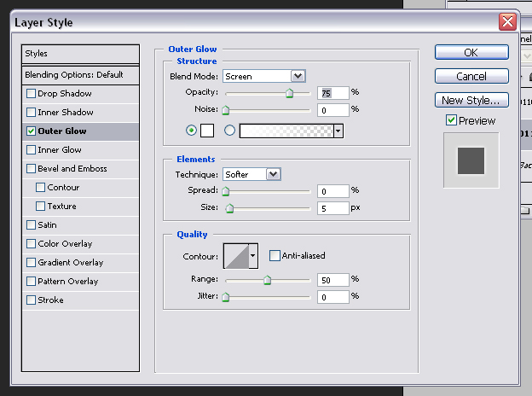This screenshot has width=532, height=396.
Task: Open the Contour curve picker thumbnail
Action: click(x=236, y=256)
